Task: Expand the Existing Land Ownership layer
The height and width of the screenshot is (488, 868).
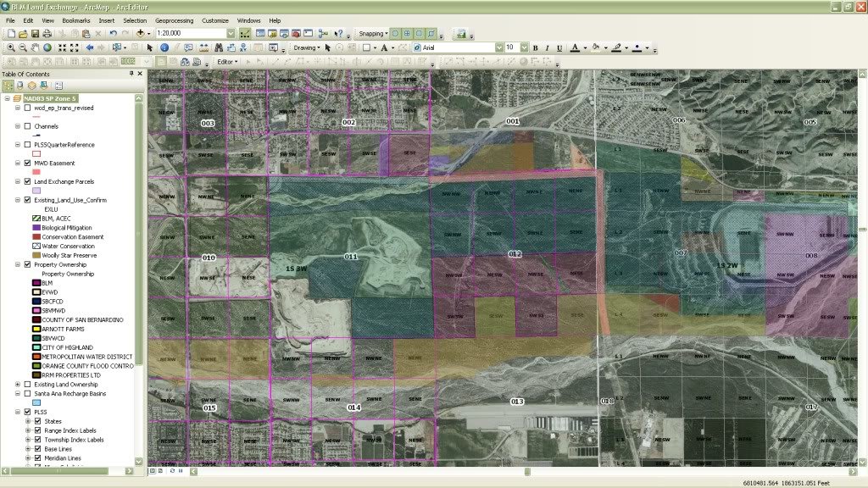Action: 18,385
